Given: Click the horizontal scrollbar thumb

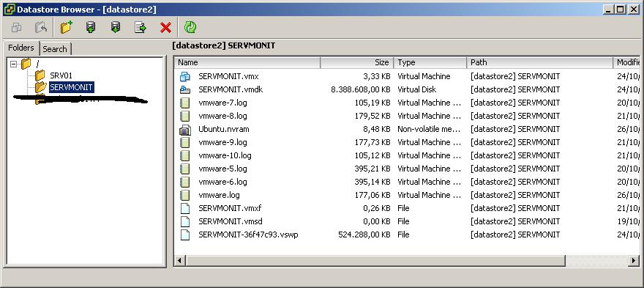Looking at the screenshot, I should click(375, 260).
